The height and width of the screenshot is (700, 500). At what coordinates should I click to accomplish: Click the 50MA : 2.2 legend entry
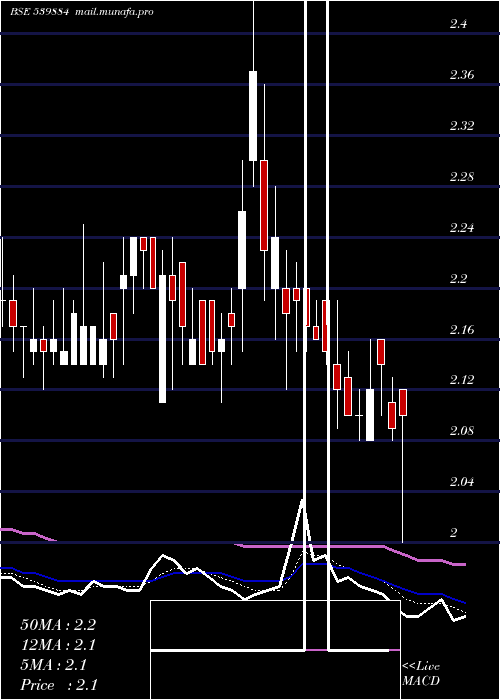[58, 625]
